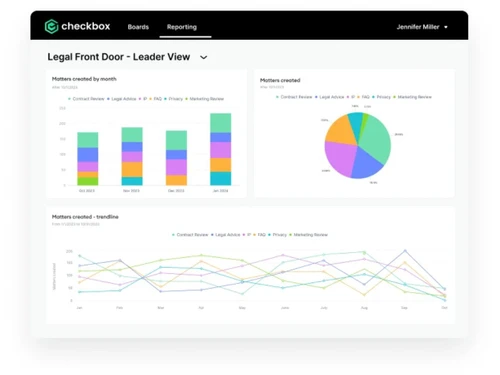Image resolution: width=500 pixels, height=375 pixels.
Task: Click the Jennifer Miller account name
Action: click(418, 27)
